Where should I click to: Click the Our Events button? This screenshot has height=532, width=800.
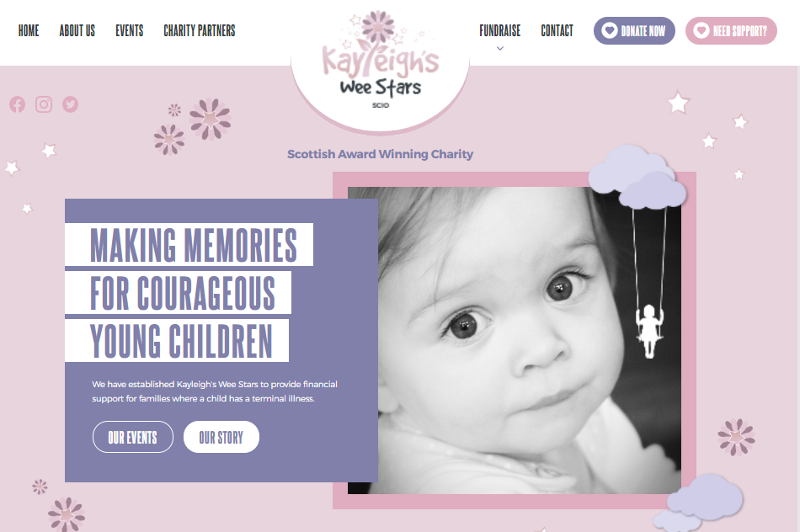tap(133, 437)
